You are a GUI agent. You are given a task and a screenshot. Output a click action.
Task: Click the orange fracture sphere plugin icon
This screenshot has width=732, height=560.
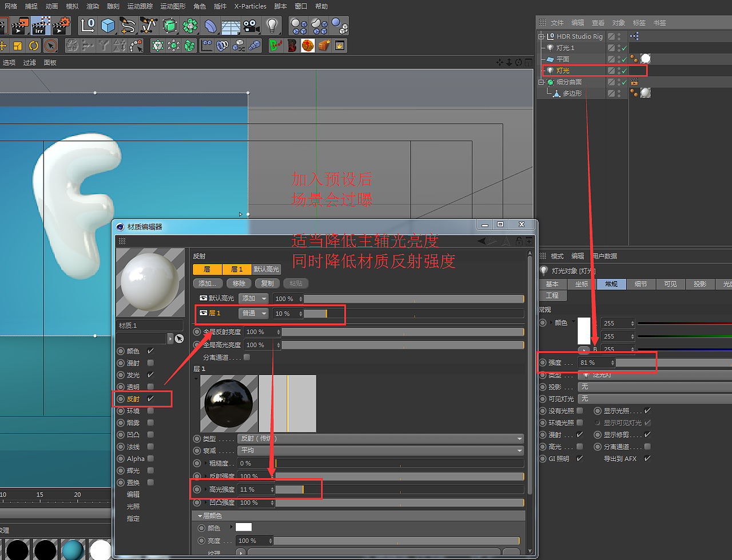[x=308, y=45]
